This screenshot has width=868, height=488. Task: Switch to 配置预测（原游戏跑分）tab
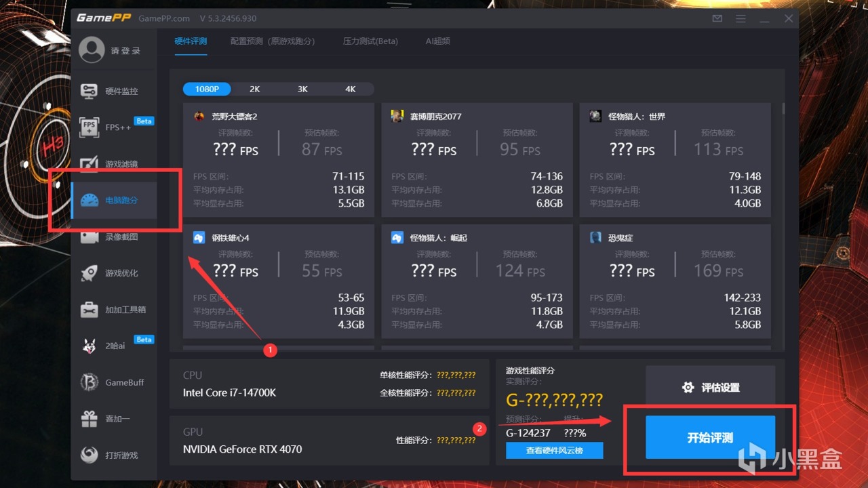pos(273,41)
